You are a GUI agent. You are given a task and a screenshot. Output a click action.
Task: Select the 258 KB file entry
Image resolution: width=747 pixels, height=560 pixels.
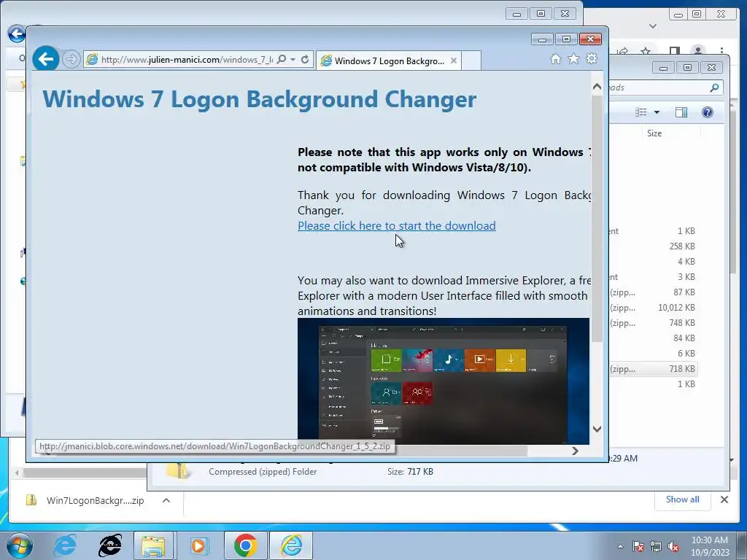[x=653, y=246]
